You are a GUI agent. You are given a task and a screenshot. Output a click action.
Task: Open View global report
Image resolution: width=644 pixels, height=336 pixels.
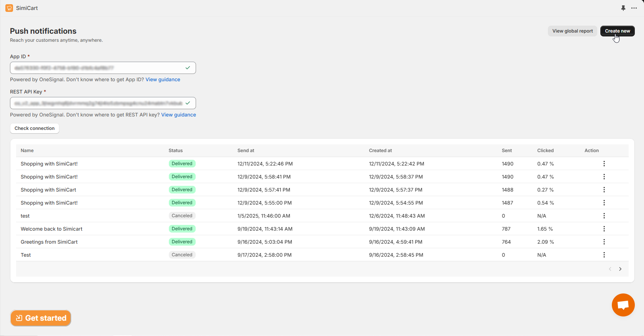click(x=572, y=31)
